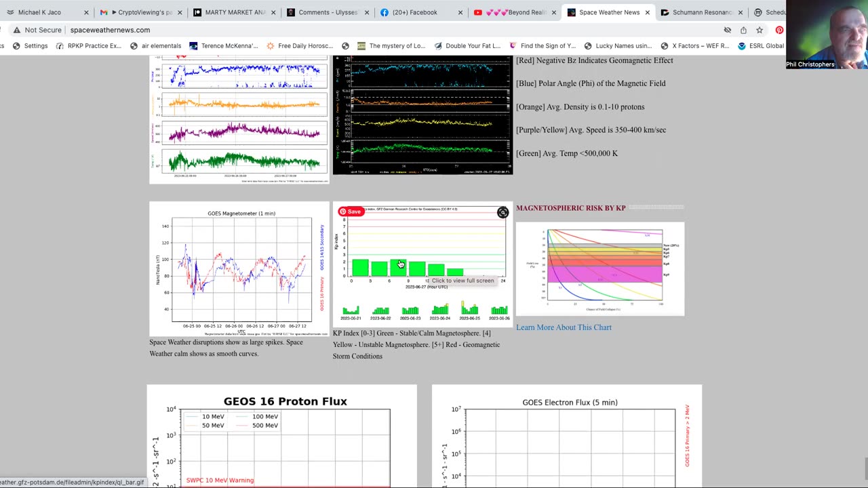Viewport: 868px width, 488px height.
Task: Open the white solar wind data chart
Action: (x=239, y=120)
